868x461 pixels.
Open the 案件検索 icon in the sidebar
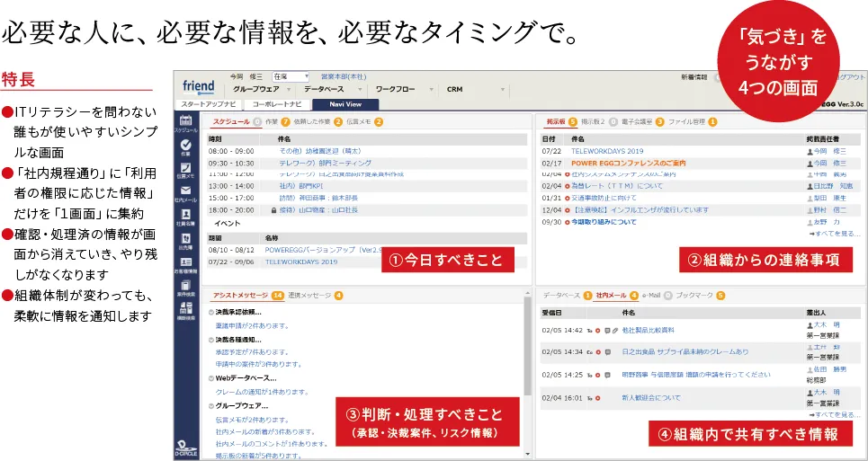pos(185,285)
